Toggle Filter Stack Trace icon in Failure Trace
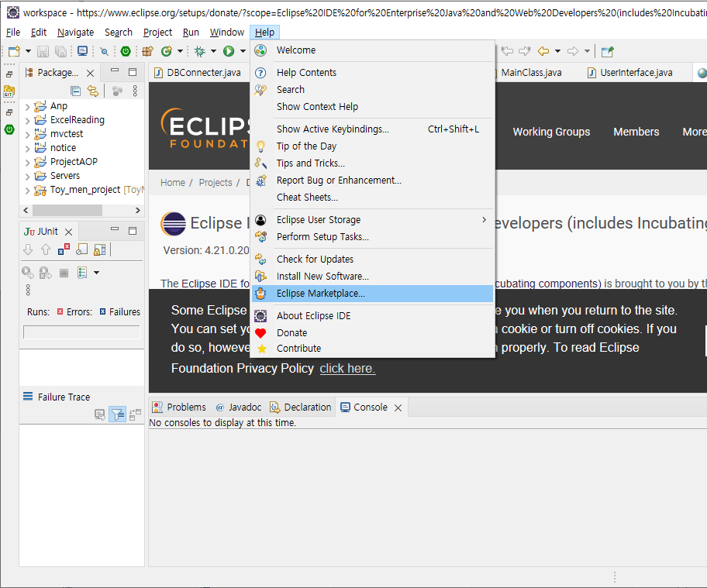 point(117,414)
